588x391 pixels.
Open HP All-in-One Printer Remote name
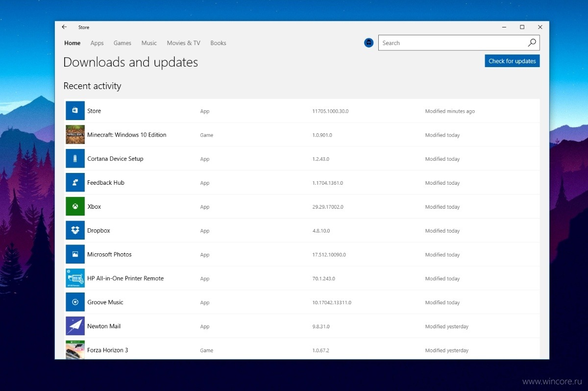click(125, 278)
